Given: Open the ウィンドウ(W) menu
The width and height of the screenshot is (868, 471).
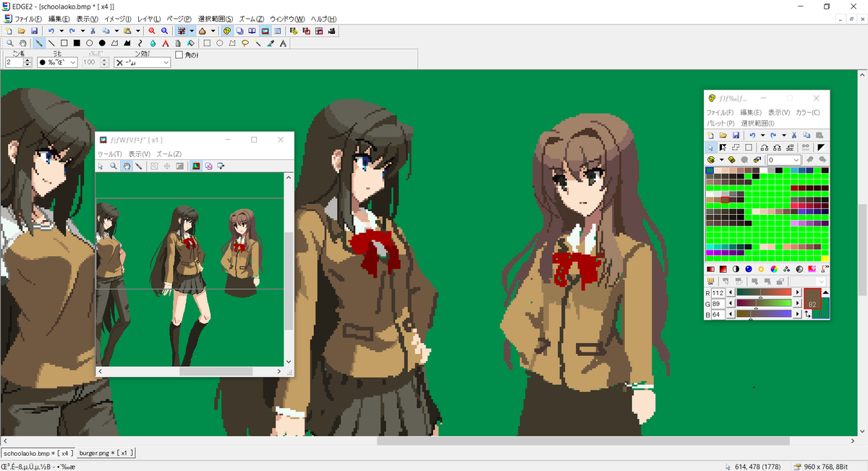Looking at the screenshot, I should (287, 19).
